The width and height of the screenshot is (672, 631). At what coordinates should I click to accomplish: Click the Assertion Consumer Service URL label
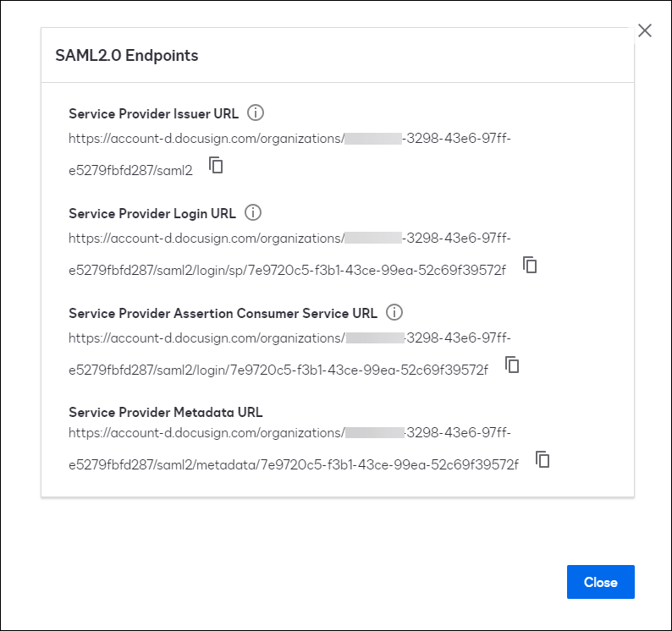pyautogui.click(x=223, y=314)
